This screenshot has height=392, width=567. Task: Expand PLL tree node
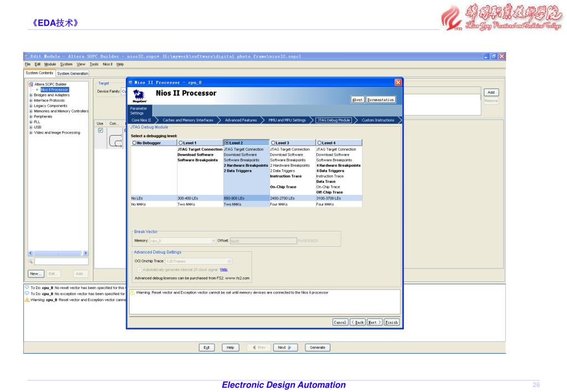click(x=30, y=122)
